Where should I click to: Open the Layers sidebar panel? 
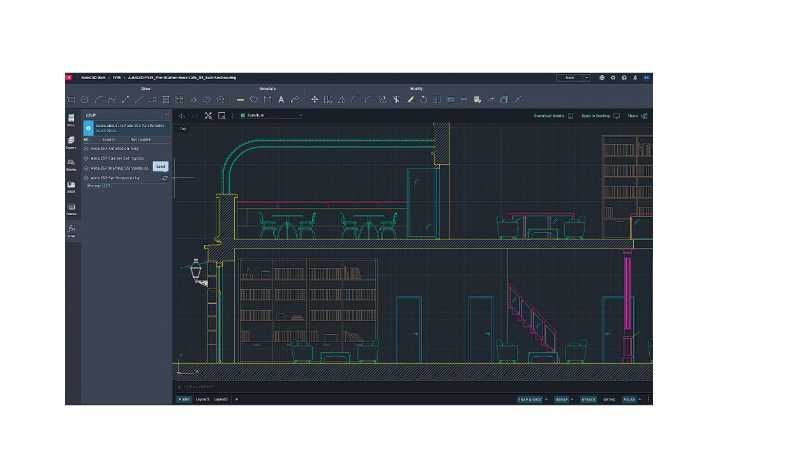(x=71, y=143)
